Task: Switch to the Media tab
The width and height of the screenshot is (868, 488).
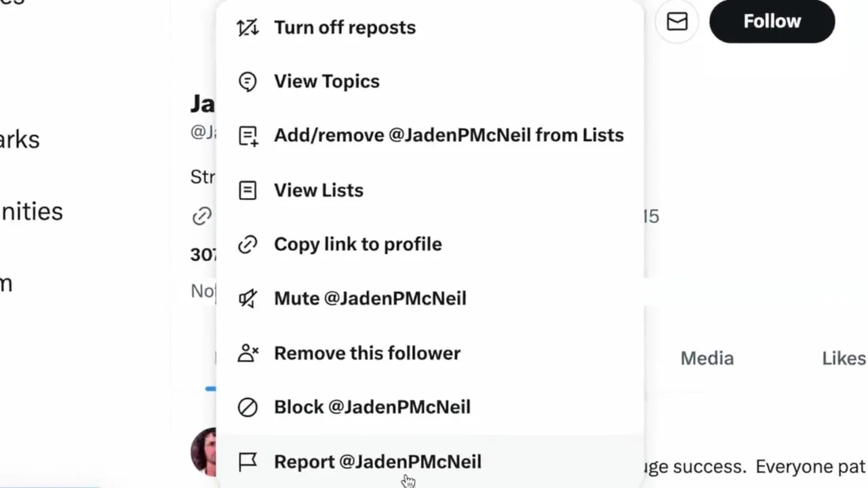Action: 707,359
